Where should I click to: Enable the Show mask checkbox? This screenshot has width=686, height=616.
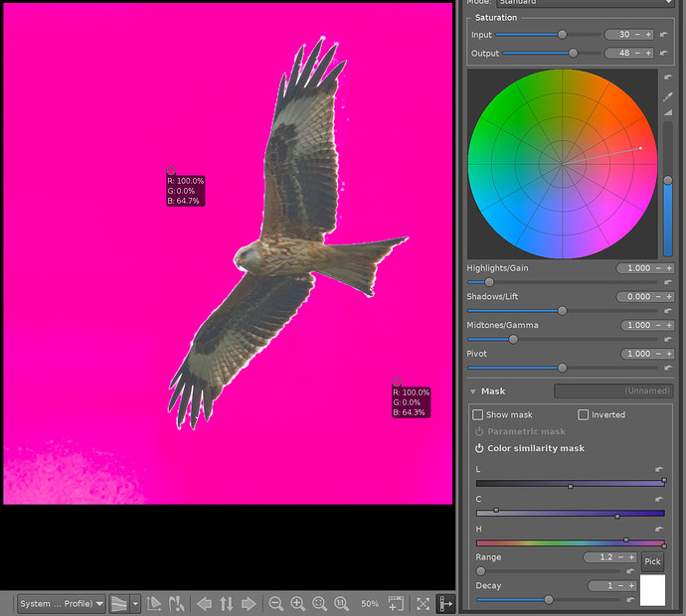click(478, 414)
